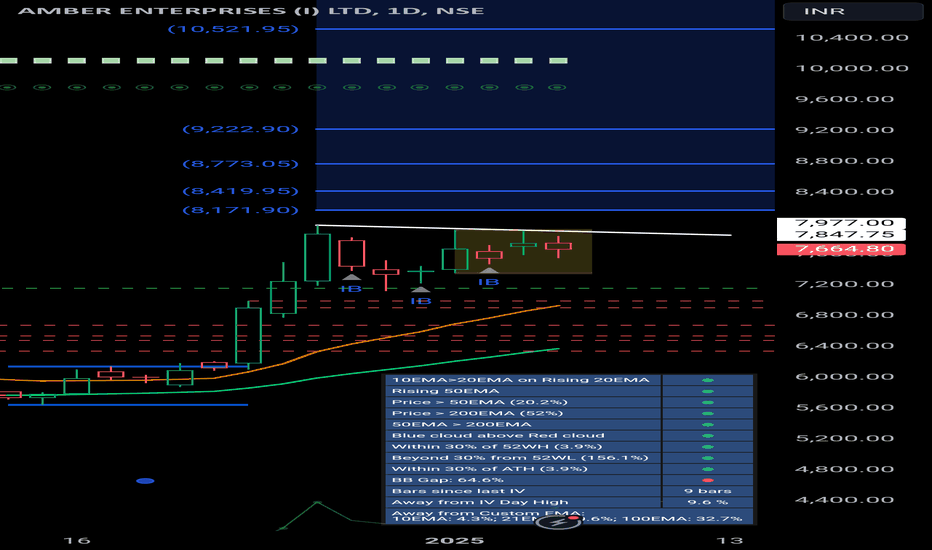932x550 pixels.
Task: Click the lightning bolt icon below the table
Action: [559, 522]
